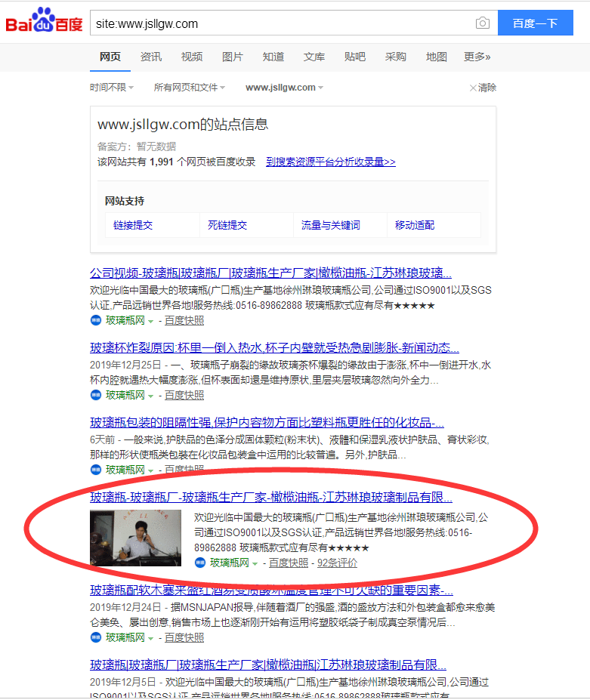Click the 备案方: 暂无数据 text

tap(137, 146)
